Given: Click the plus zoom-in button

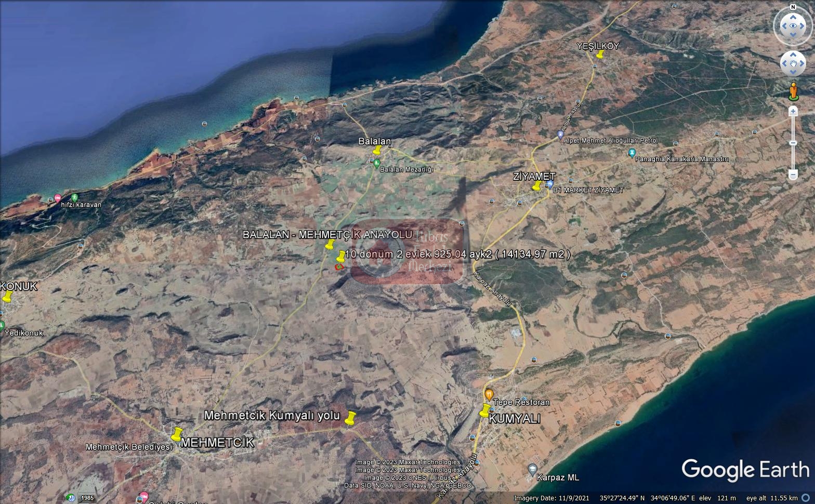Looking at the screenshot, I should tap(793, 111).
